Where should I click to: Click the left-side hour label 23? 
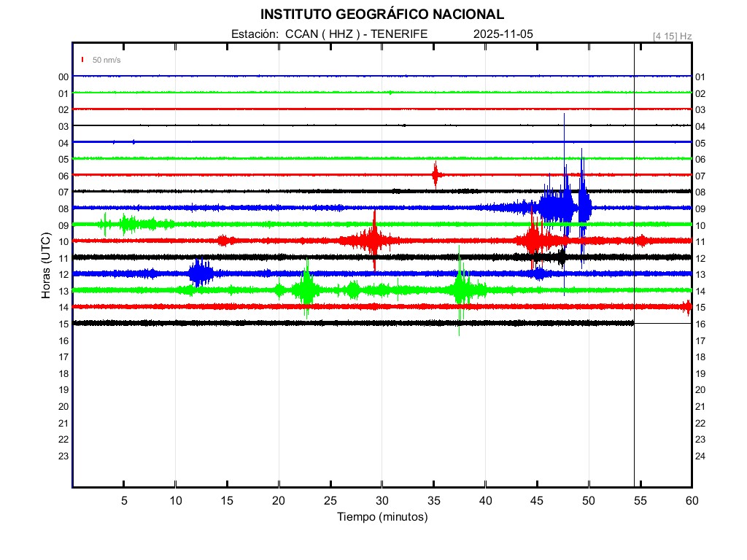tap(63, 456)
